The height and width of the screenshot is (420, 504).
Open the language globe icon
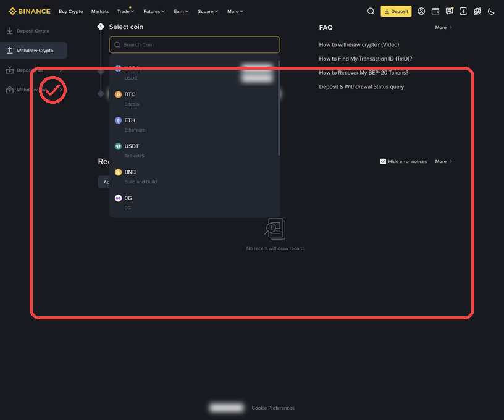tap(477, 11)
